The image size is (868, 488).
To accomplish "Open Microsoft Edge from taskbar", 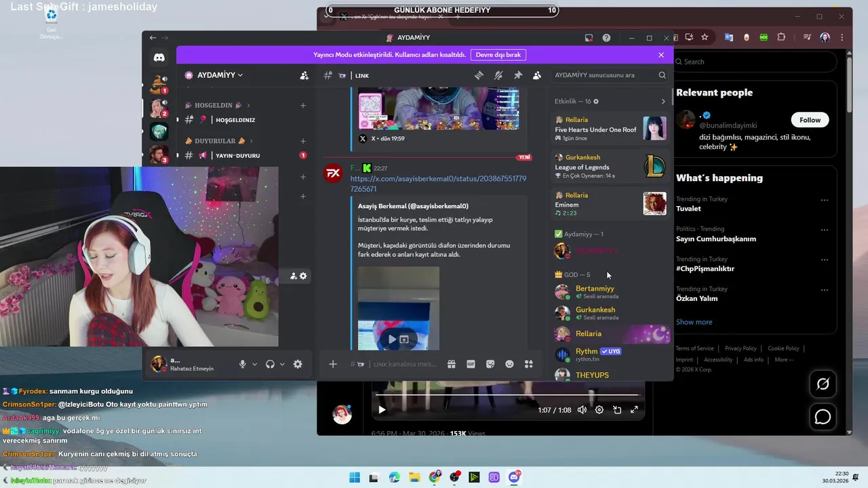I will point(395,477).
